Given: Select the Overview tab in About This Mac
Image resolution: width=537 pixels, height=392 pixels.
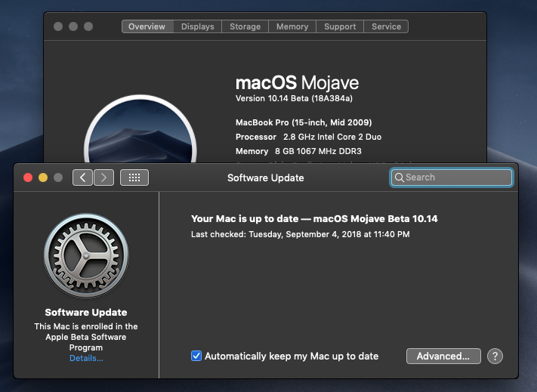Looking at the screenshot, I should pos(147,26).
